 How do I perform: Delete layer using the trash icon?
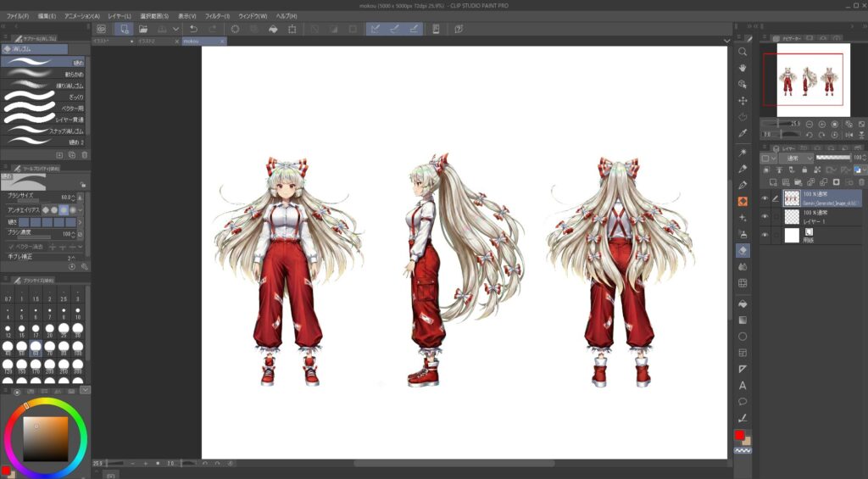pos(861,181)
